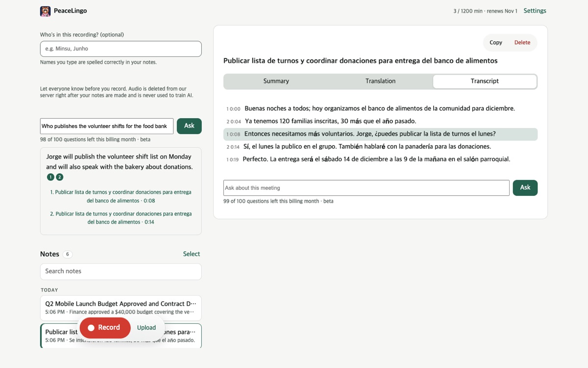Image resolution: width=588 pixels, height=368 pixels.
Task: Open Settings
Action: click(535, 11)
